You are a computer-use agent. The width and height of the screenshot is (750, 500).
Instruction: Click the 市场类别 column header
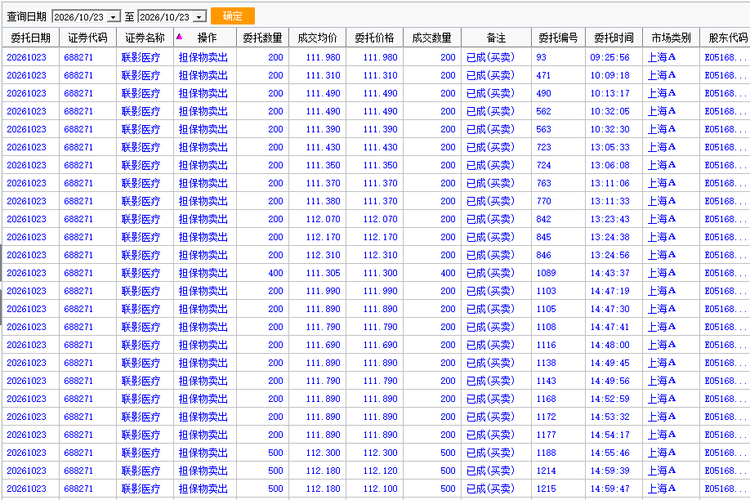point(671,38)
